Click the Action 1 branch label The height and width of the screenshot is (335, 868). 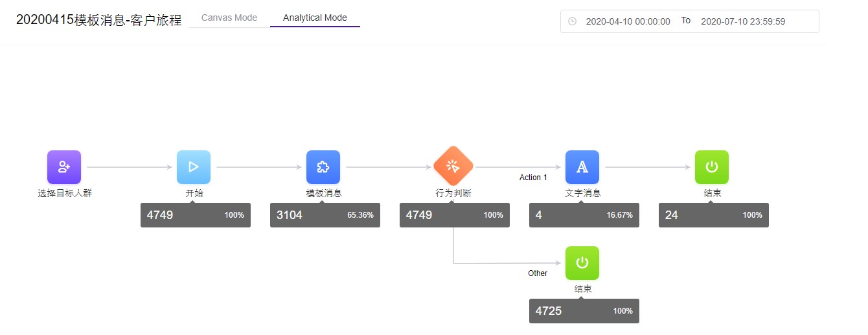(x=533, y=178)
